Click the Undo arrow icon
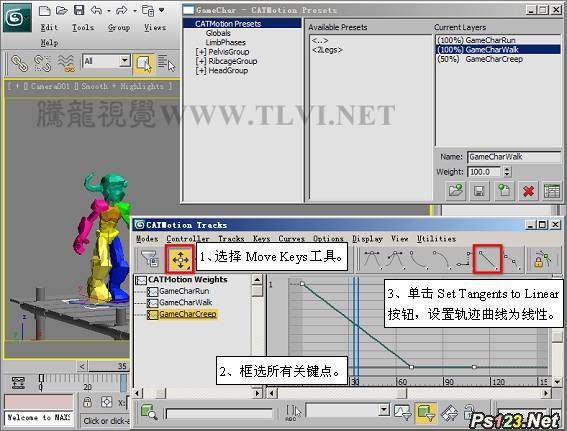This screenshot has height=431, width=567. 96,10
